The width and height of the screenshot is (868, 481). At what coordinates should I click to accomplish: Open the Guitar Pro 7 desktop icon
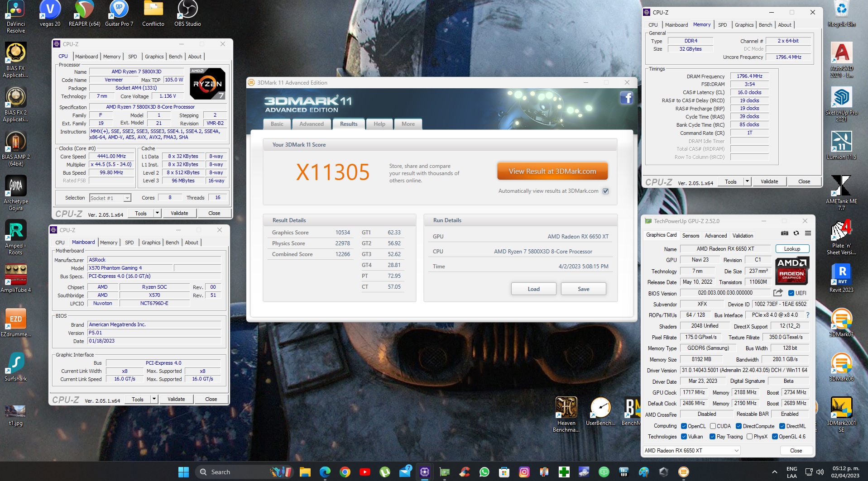coord(119,14)
